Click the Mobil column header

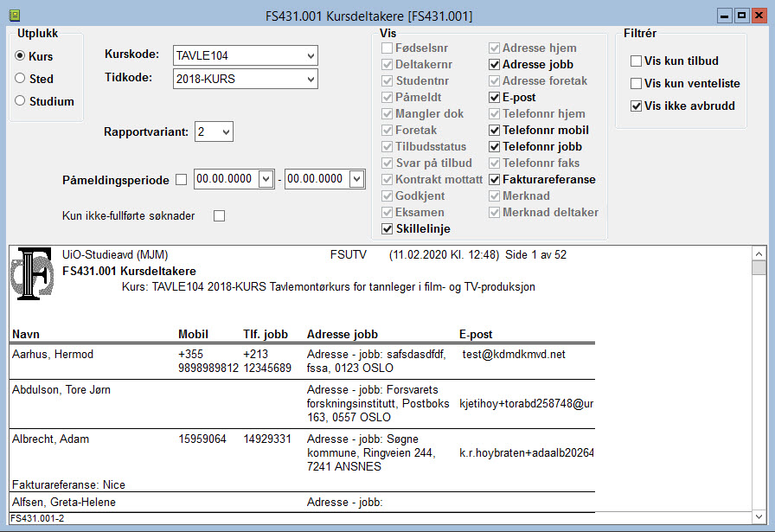click(x=193, y=334)
